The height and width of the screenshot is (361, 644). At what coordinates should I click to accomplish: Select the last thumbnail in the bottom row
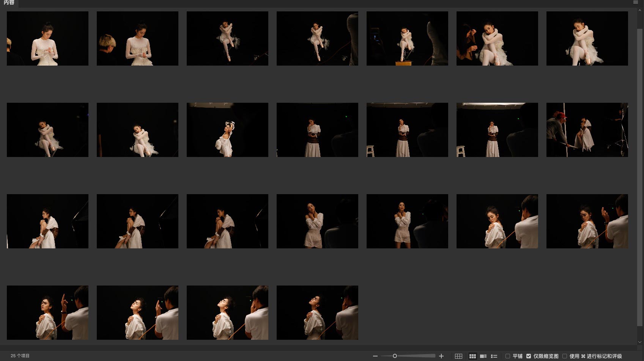coord(317,312)
